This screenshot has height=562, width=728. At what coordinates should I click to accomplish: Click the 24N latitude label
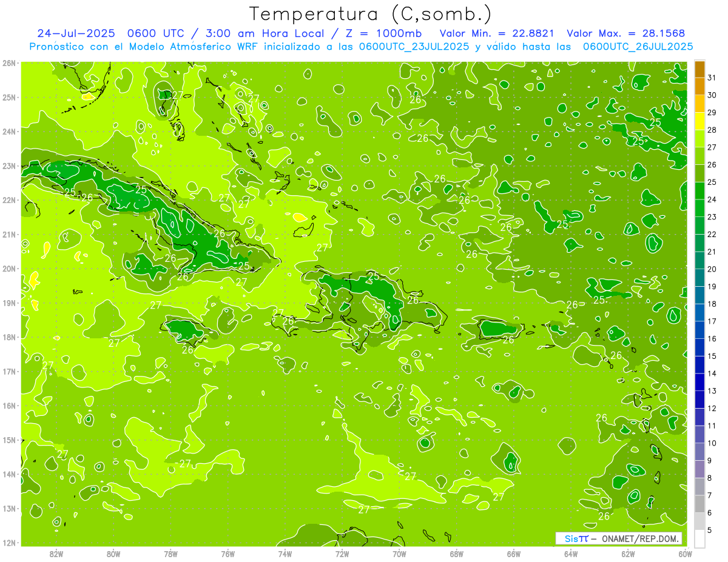9,131
